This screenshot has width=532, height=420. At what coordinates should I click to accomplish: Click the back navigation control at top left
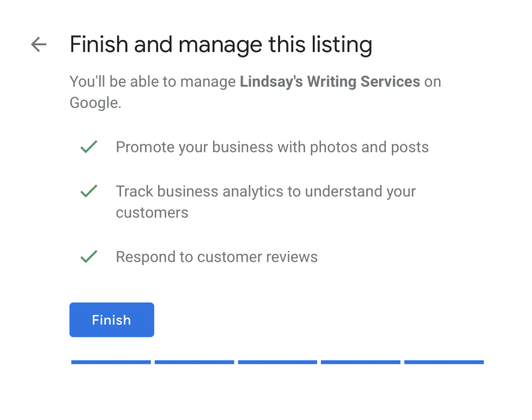click(x=38, y=45)
